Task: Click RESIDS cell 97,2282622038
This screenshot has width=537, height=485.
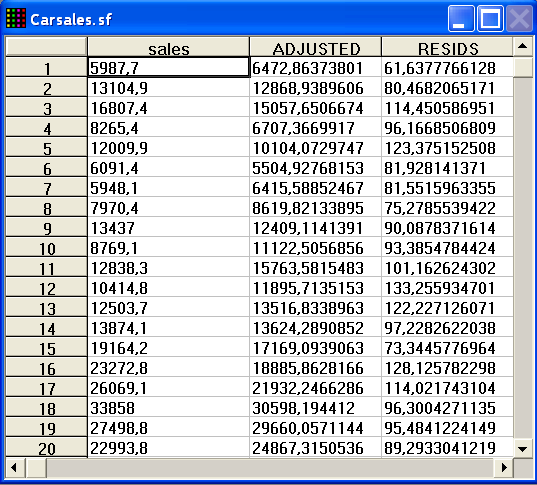Action: coord(447,327)
